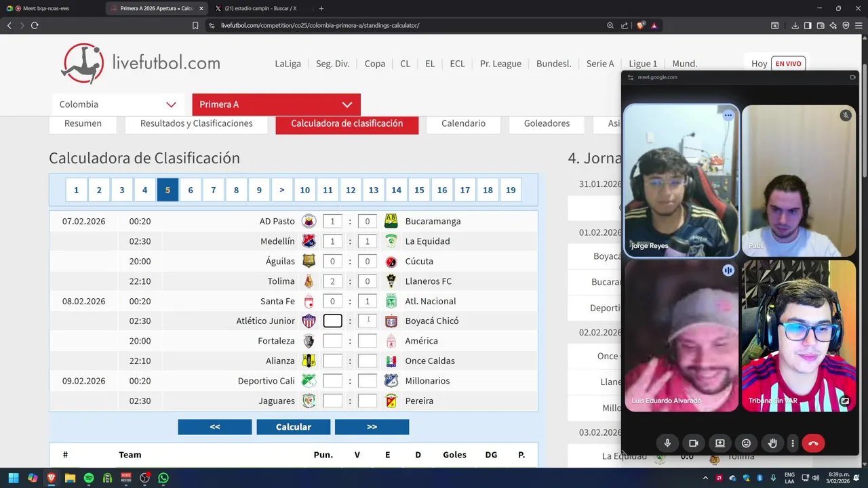868x488 pixels.
Task: Click the EN VIVO live button
Action: point(788,64)
